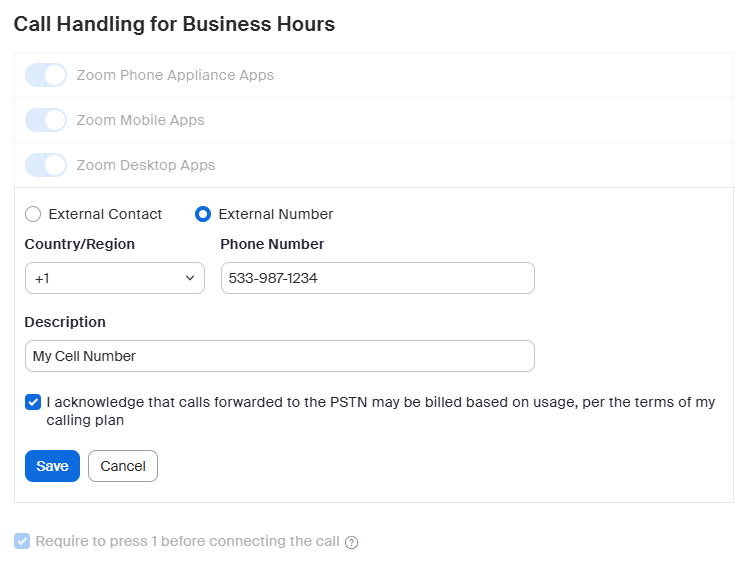Toggle the Zoom Phone Appliance Apps switch
Screen dimensions: 750x584
45,75
